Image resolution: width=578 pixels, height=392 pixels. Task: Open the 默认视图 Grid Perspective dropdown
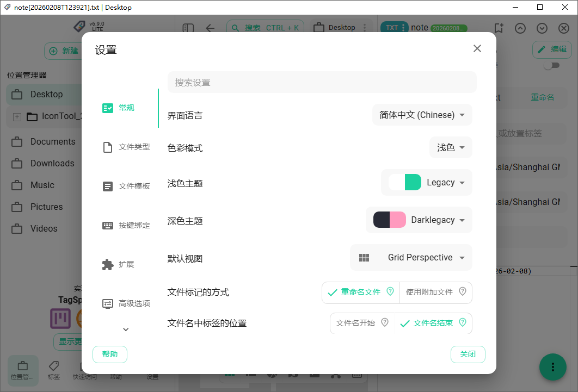tap(411, 257)
